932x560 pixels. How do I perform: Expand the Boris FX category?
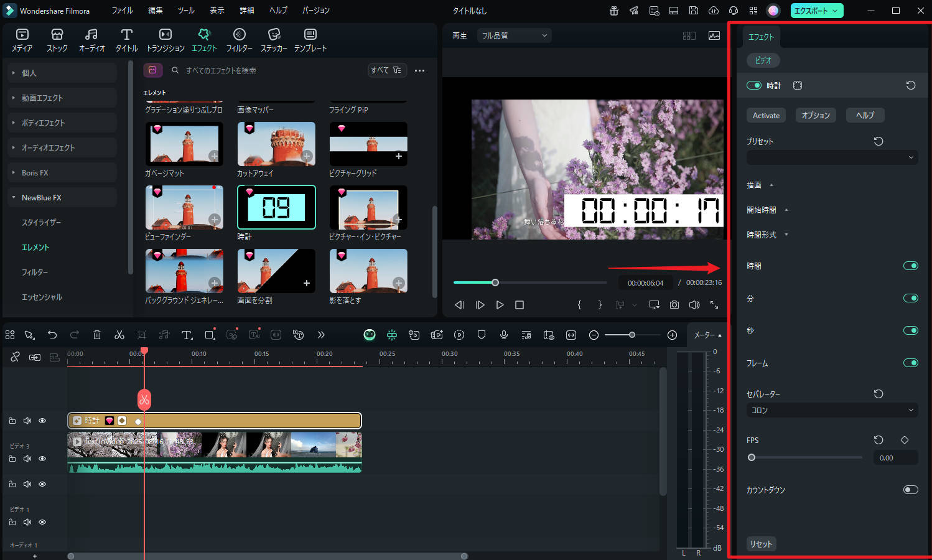pyautogui.click(x=61, y=172)
